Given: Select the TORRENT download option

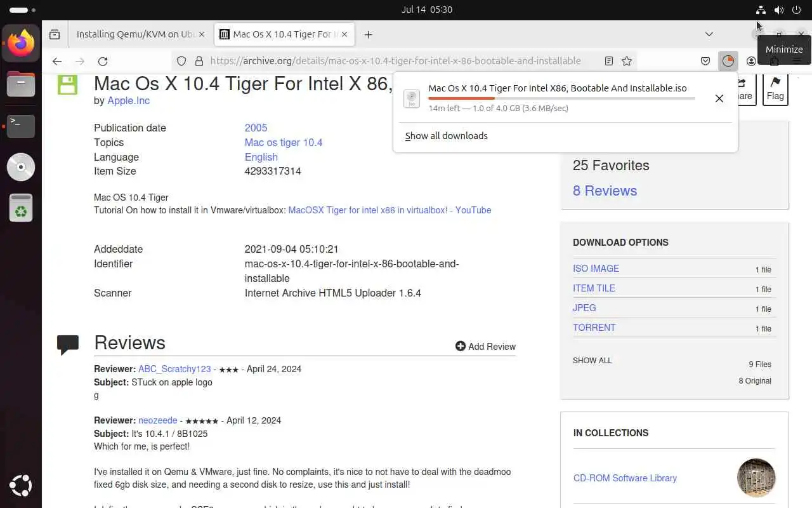Looking at the screenshot, I should 594,328.
